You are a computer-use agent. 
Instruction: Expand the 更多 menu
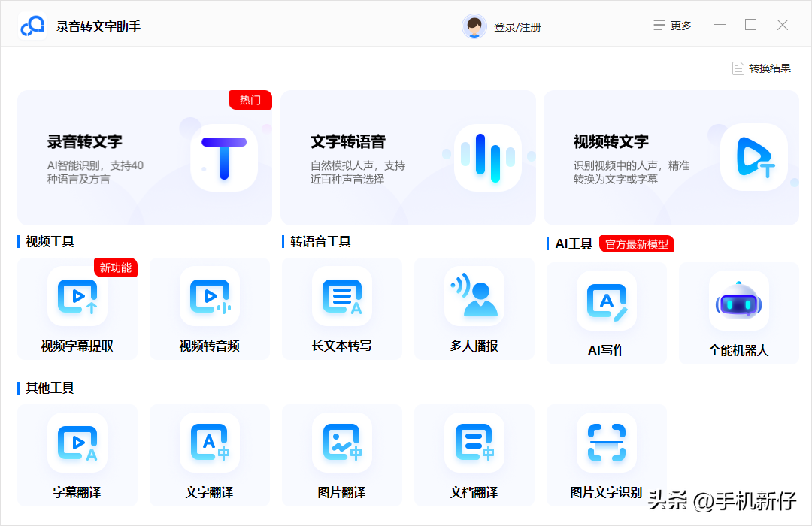click(x=672, y=26)
